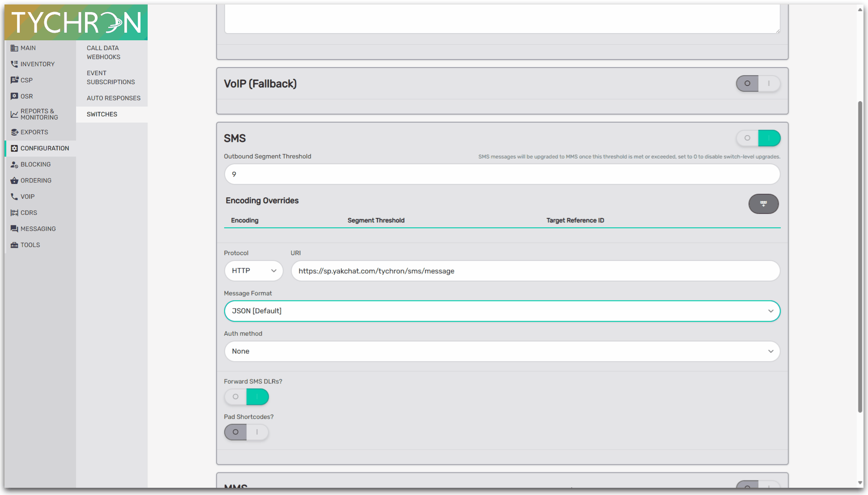Screen dimensions: 868x495
Task: Click the VOIP handset icon
Action: click(x=14, y=196)
